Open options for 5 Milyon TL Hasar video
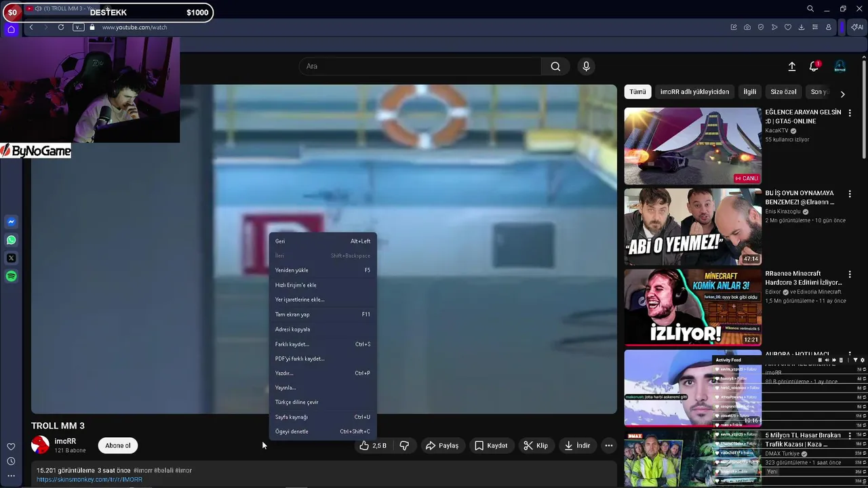This screenshot has width=868, height=488. 850,436
